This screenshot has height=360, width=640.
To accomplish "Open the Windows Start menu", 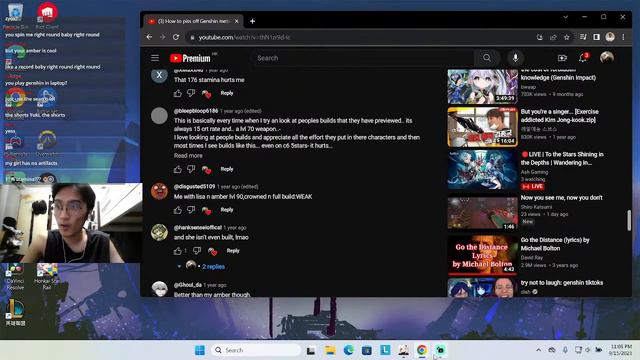I will 200,350.
